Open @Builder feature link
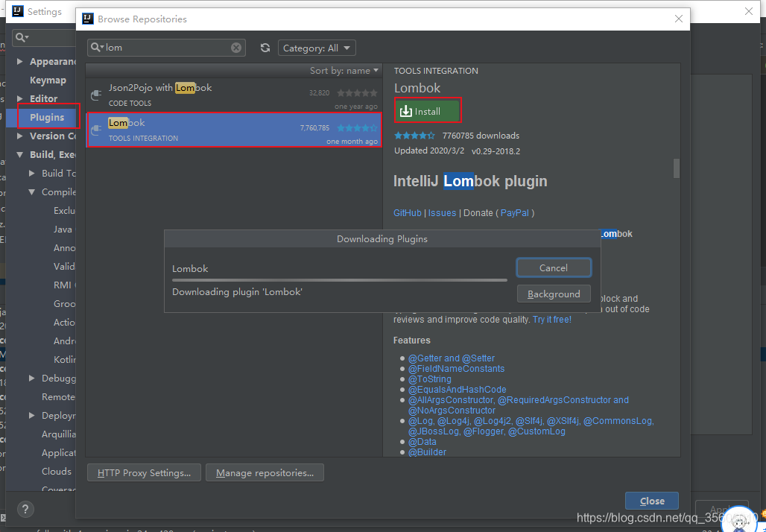766x532 pixels. pyautogui.click(x=428, y=452)
